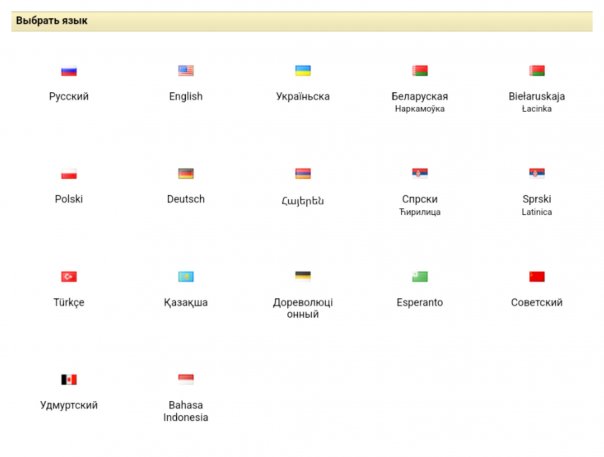Choose Беларуская Наркамоўка language
Image resolution: width=604 pixels, height=457 pixels.
point(420,102)
